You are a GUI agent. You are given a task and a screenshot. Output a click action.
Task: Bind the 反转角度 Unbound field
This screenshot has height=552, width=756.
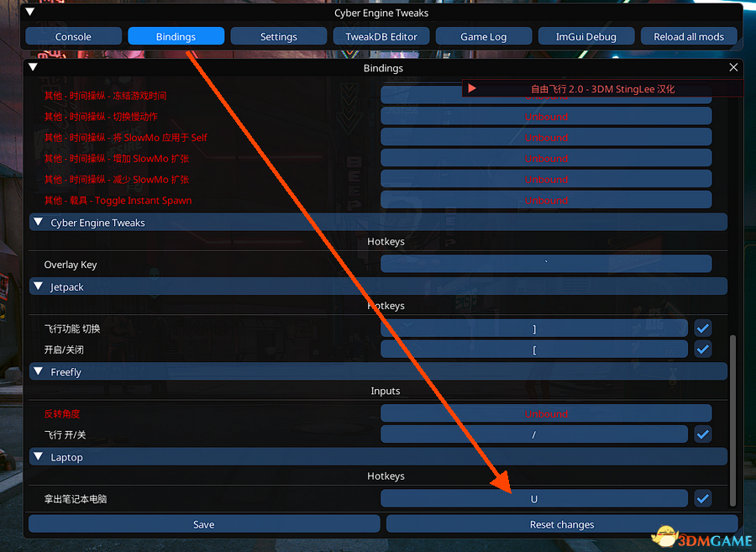coord(546,413)
